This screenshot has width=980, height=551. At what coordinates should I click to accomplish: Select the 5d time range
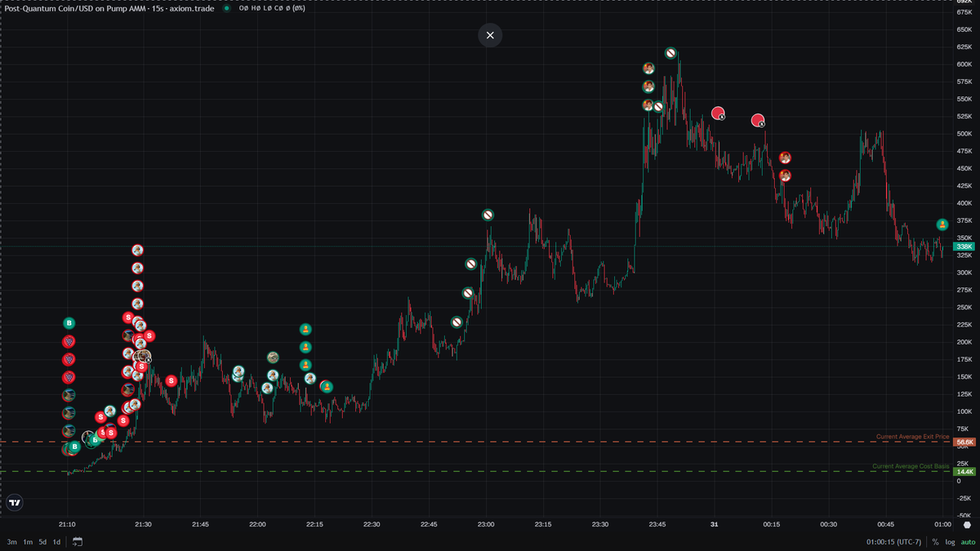click(42, 542)
